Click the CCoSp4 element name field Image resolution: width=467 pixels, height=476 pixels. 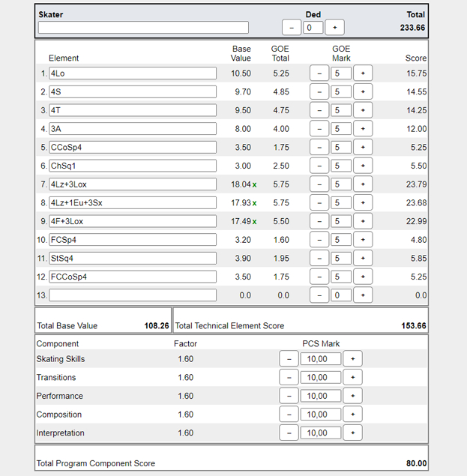tap(133, 147)
